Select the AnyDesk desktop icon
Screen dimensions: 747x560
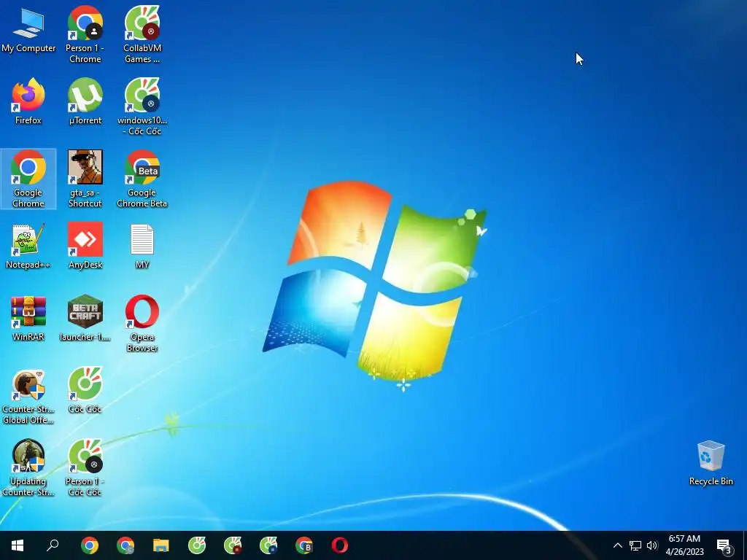(x=85, y=246)
